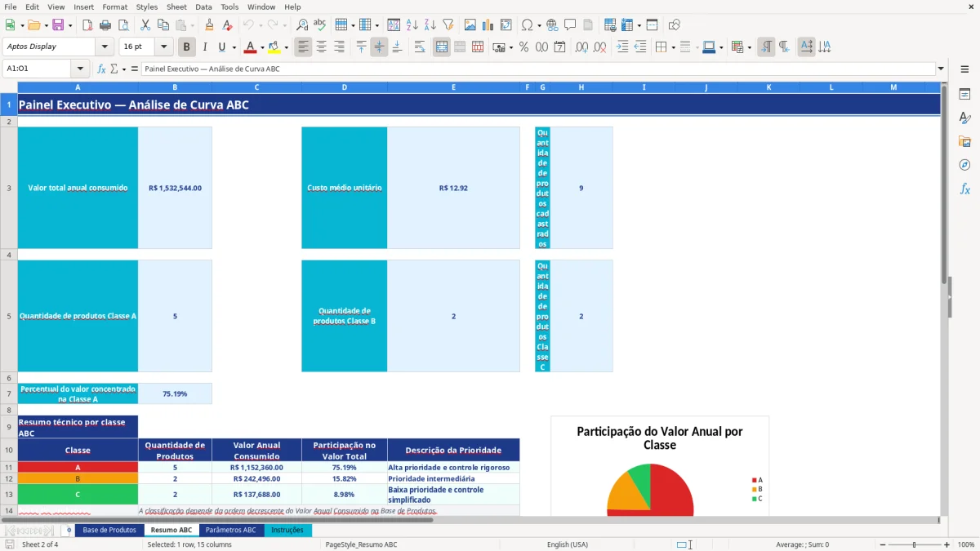This screenshot has width=980, height=551.
Task: Click the Sort Descending icon
Action: click(x=430, y=25)
